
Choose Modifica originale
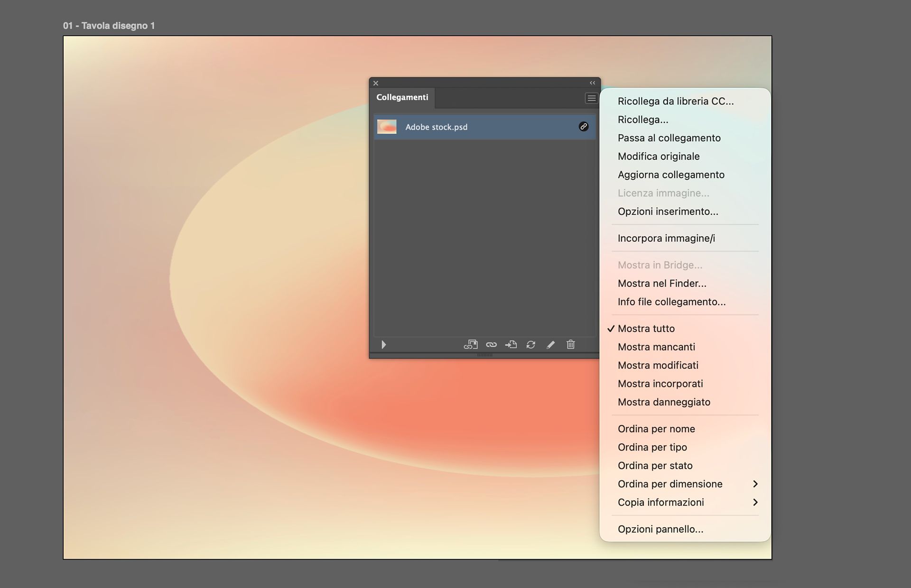coord(685,156)
